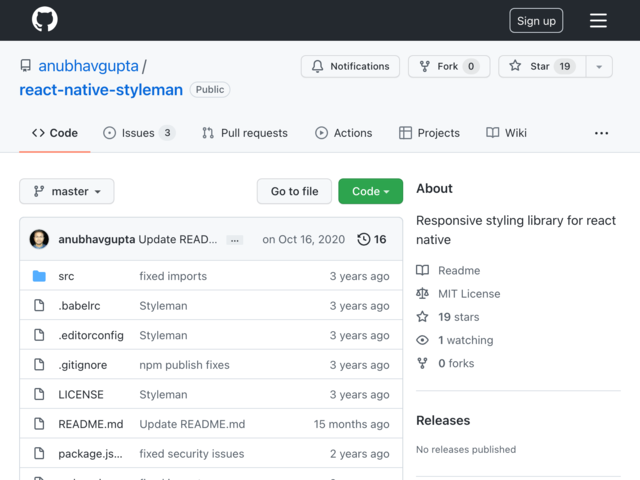Open the 19 stars link
Image resolution: width=640 pixels, height=480 pixels.
tap(459, 317)
